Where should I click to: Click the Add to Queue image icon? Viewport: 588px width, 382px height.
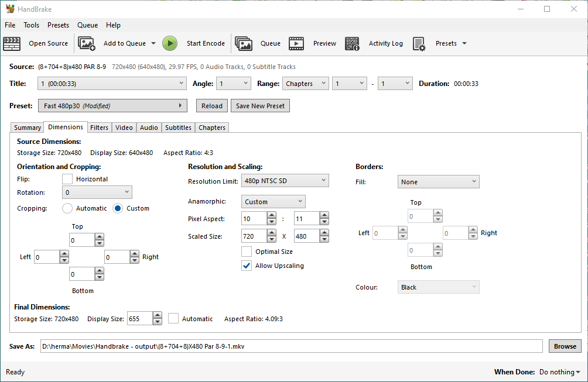coord(87,43)
